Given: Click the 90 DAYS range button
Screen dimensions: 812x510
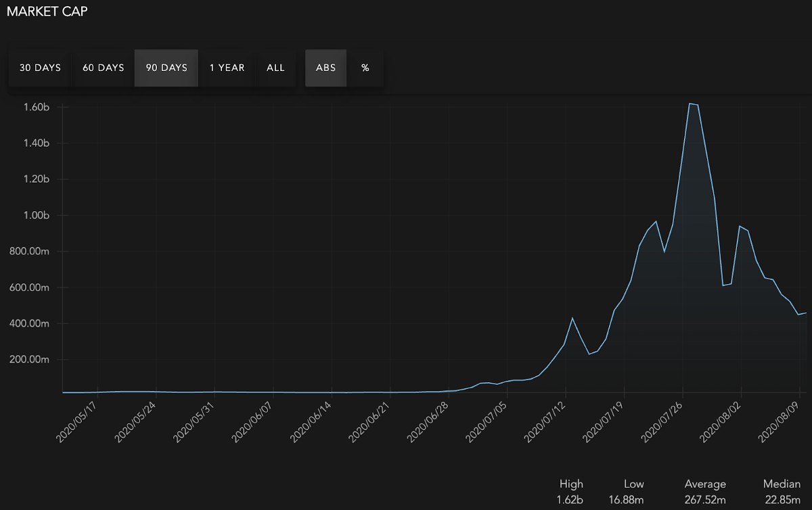Looking at the screenshot, I should tap(166, 68).
